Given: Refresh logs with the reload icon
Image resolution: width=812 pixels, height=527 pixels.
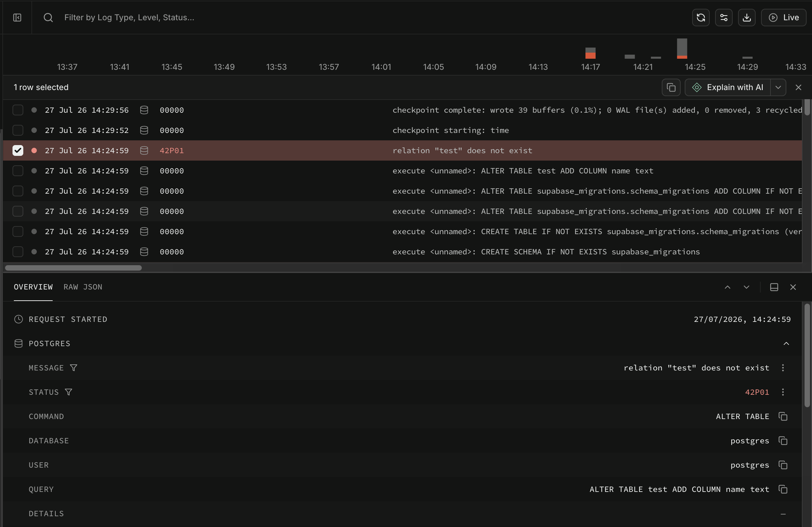Looking at the screenshot, I should 701,18.
